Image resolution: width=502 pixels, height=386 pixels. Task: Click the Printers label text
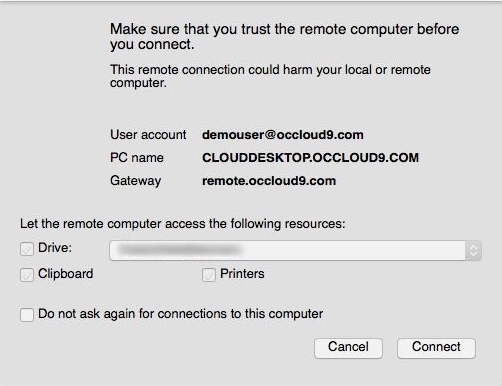click(x=242, y=274)
